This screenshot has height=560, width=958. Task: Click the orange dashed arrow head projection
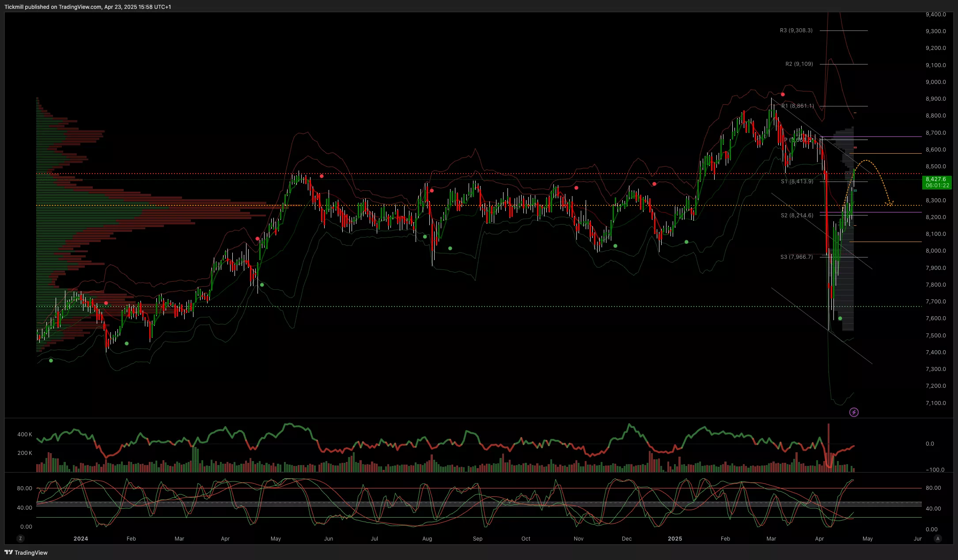[890, 204]
